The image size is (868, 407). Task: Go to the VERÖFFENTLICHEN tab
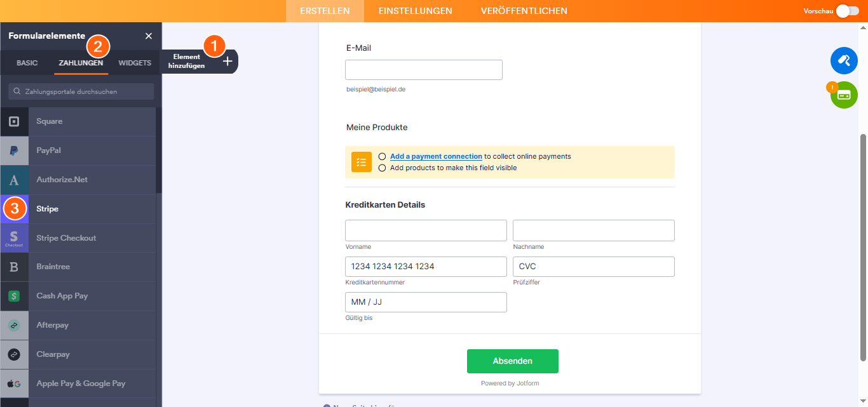pyautogui.click(x=524, y=11)
